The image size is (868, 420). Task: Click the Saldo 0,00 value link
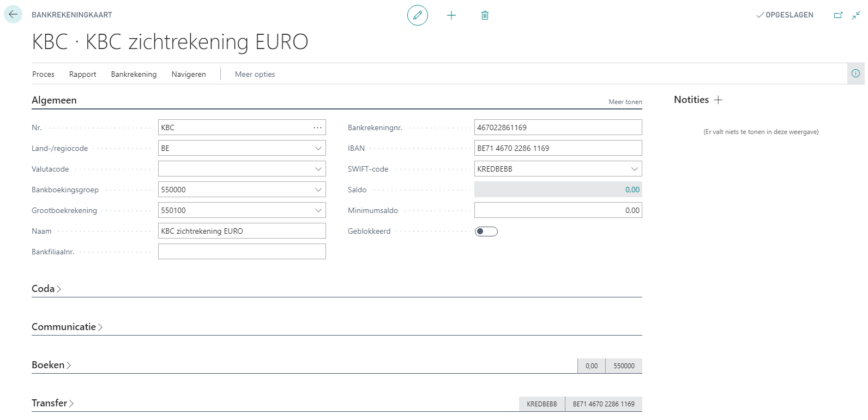pos(632,190)
